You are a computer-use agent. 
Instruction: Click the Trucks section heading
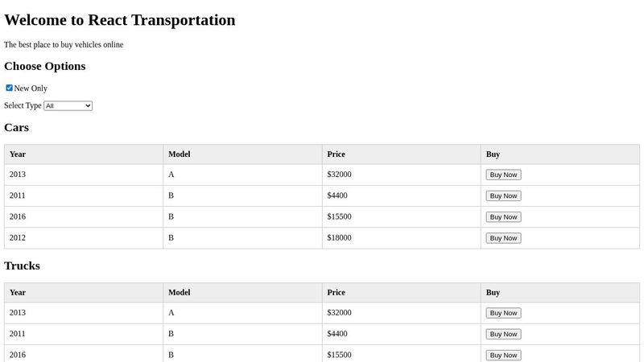pyautogui.click(x=22, y=265)
